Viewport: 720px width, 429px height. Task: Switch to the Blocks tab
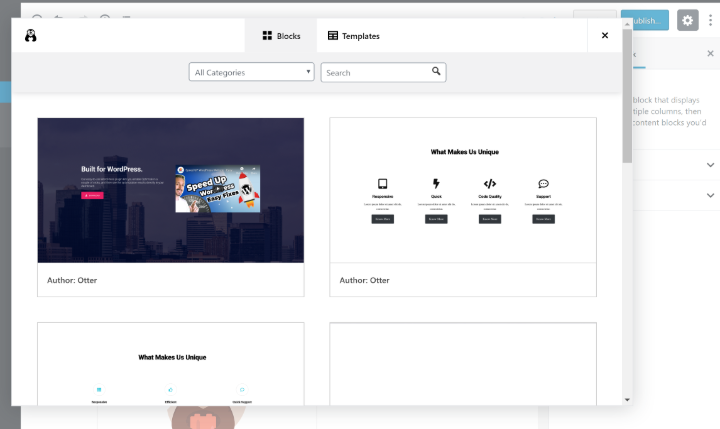[x=281, y=36]
